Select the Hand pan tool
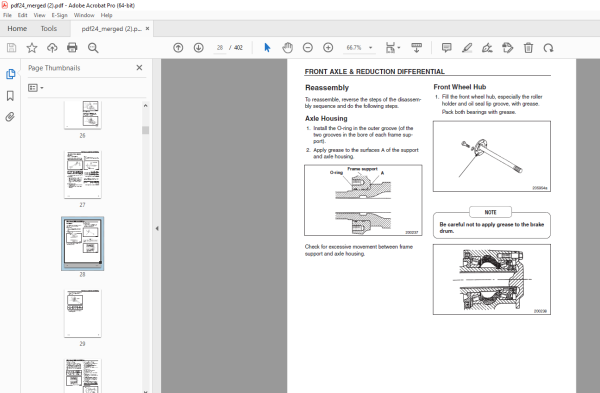600x393 pixels. click(x=287, y=48)
